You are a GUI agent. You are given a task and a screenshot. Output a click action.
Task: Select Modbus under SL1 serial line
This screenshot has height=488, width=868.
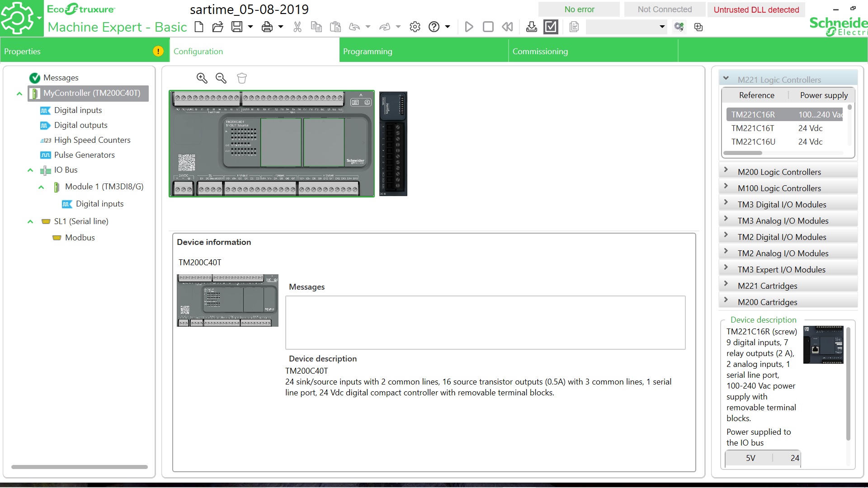pos(80,238)
